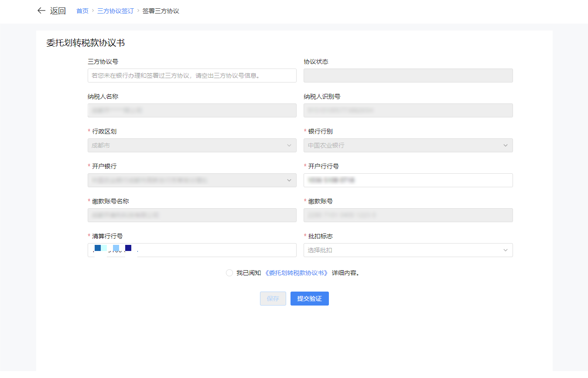Open 三方协议签订 breadcrumb link
The height and width of the screenshot is (378, 588).
coord(115,11)
